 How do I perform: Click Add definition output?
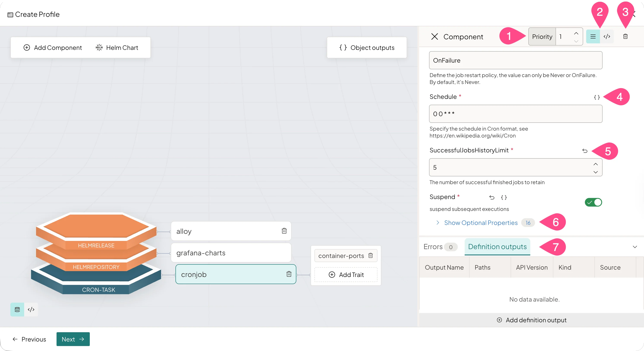tap(532, 320)
